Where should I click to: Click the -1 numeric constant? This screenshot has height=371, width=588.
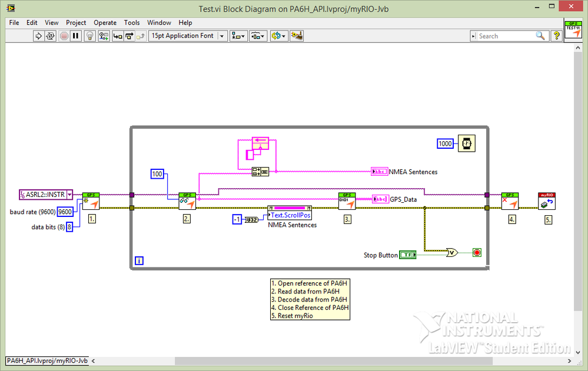pyautogui.click(x=237, y=219)
